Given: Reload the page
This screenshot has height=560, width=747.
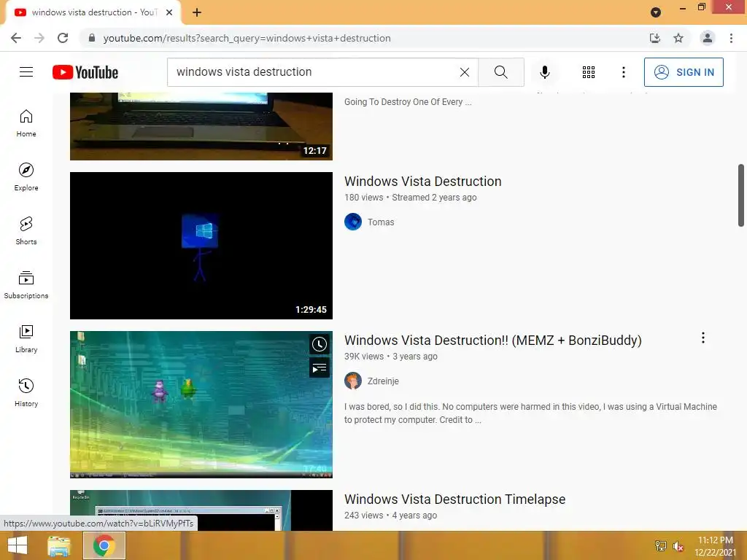Looking at the screenshot, I should pyautogui.click(x=63, y=38).
